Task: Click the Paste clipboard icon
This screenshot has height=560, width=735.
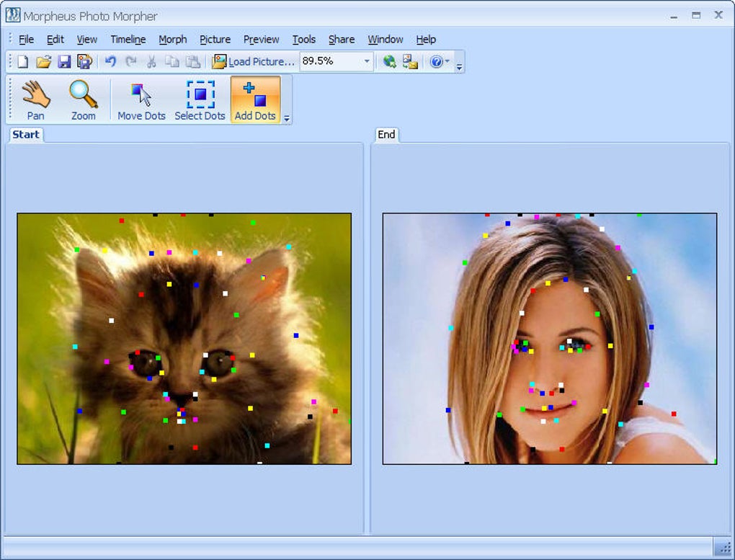Action: pyautogui.click(x=193, y=61)
